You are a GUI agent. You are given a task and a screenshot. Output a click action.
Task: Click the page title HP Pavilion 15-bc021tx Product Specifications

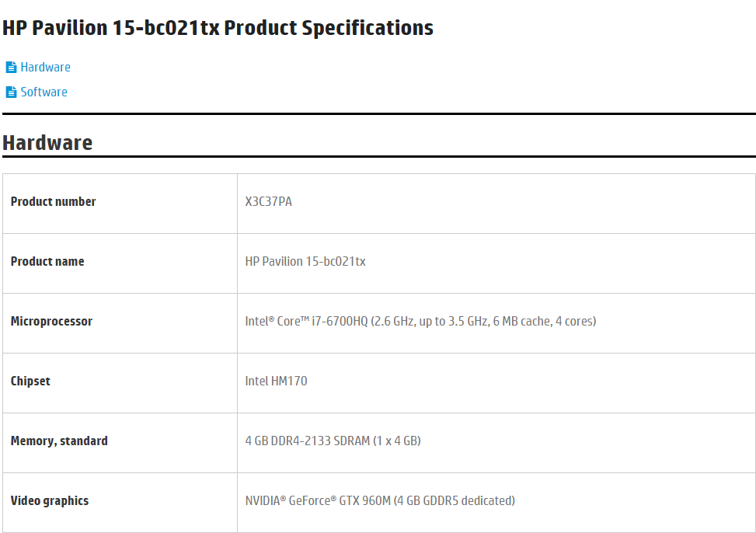point(218,27)
